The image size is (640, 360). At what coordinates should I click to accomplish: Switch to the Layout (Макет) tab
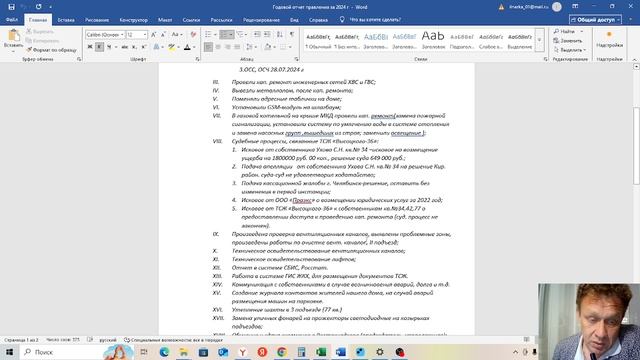pyautogui.click(x=165, y=20)
